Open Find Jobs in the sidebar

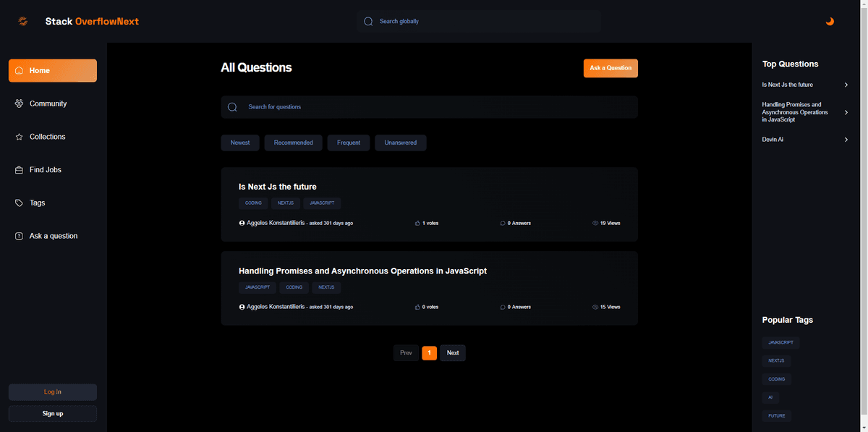[53, 170]
